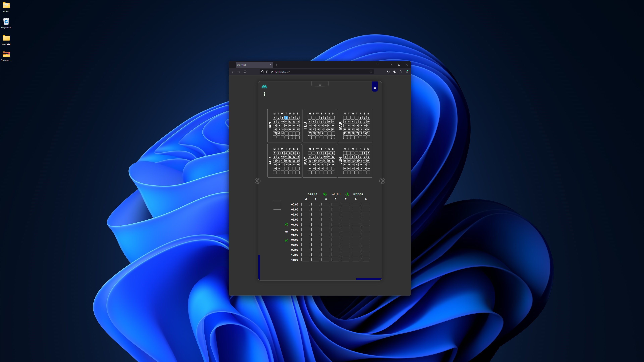644x362 pixels.
Task: Reload the page
Action: [x=245, y=72]
